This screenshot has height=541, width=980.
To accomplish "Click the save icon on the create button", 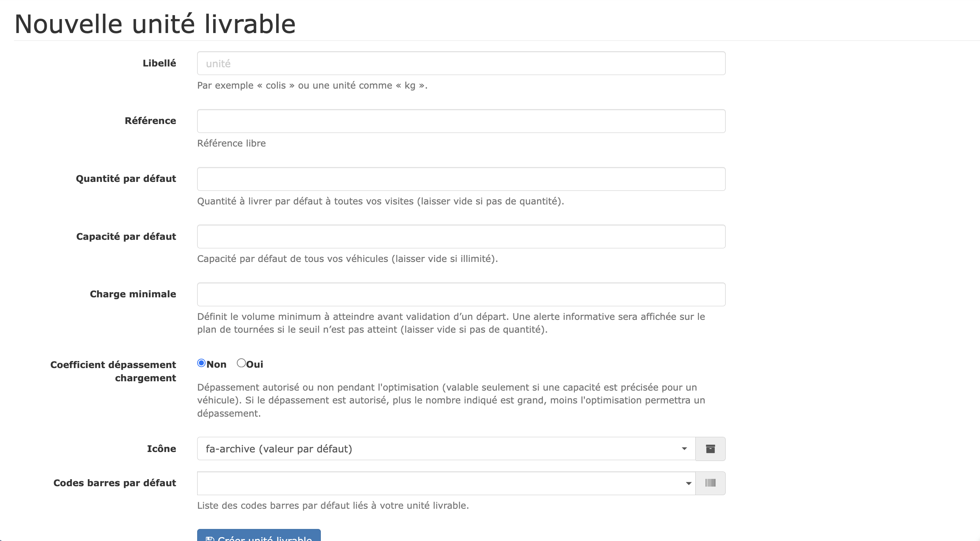I will (210, 538).
